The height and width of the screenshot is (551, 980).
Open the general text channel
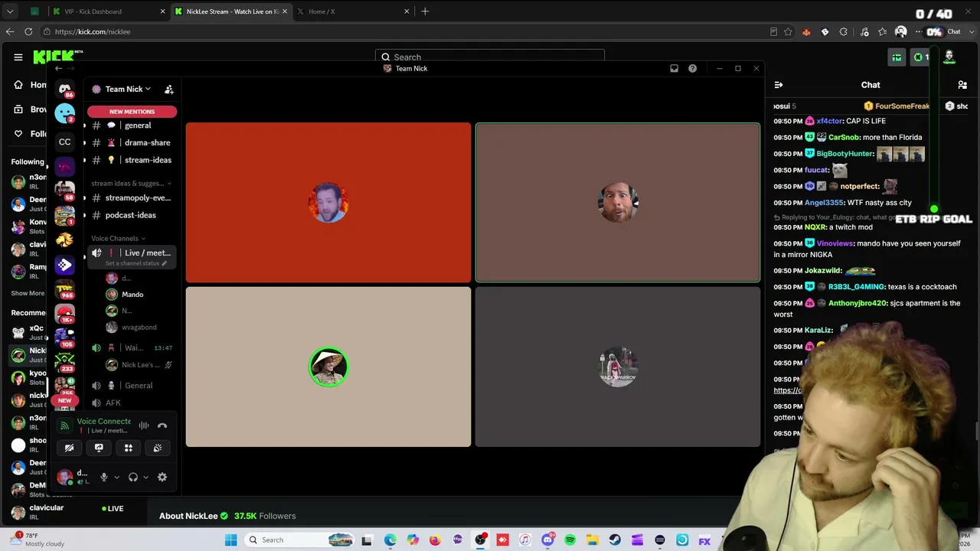[132, 126]
